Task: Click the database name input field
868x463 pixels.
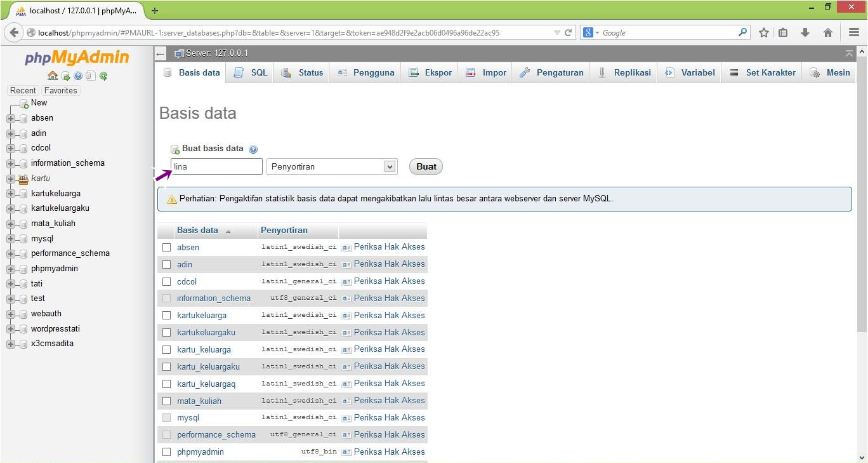Action: (x=216, y=166)
